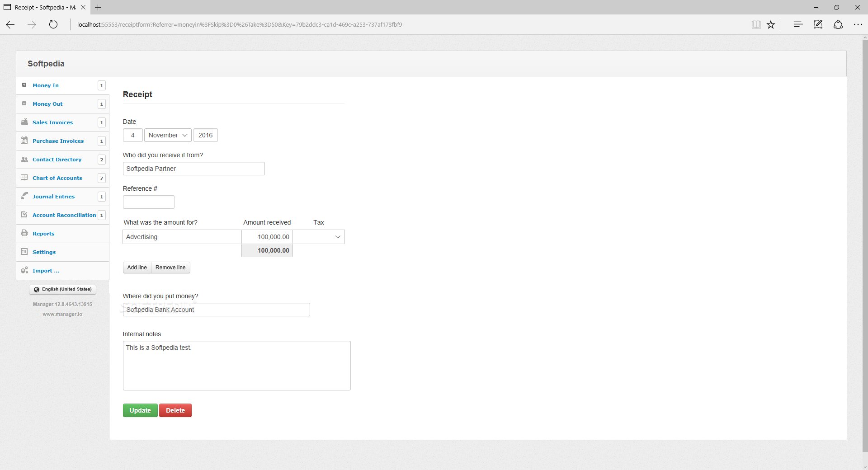868x470 pixels.
Task: Click the Sales Invoices icon
Action: [x=24, y=122]
